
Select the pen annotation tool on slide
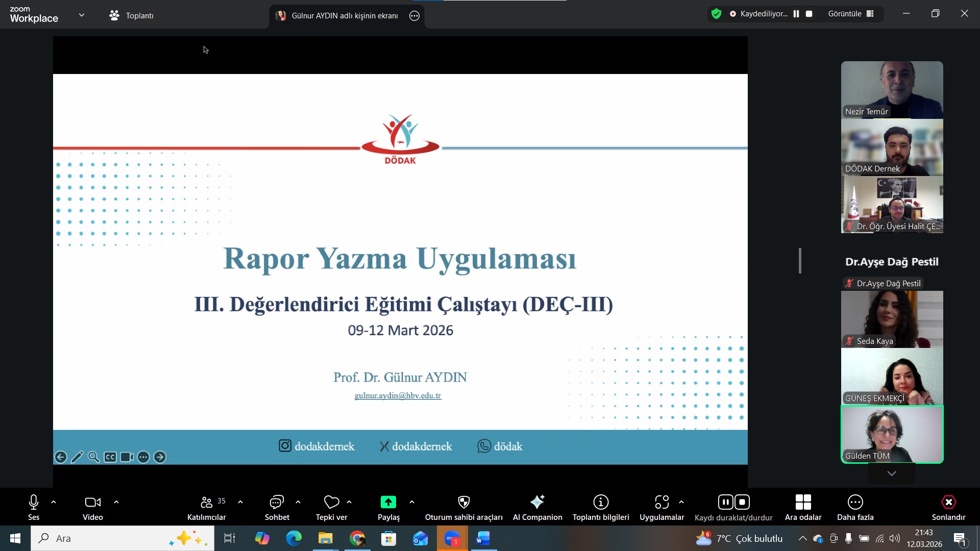(x=77, y=457)
